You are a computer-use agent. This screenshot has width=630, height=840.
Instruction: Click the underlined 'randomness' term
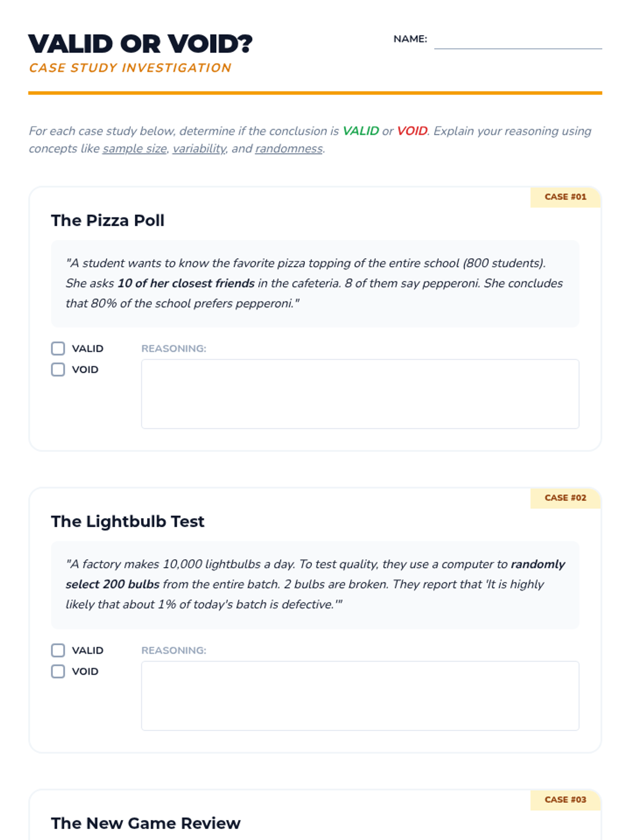[x=289, y=149]
